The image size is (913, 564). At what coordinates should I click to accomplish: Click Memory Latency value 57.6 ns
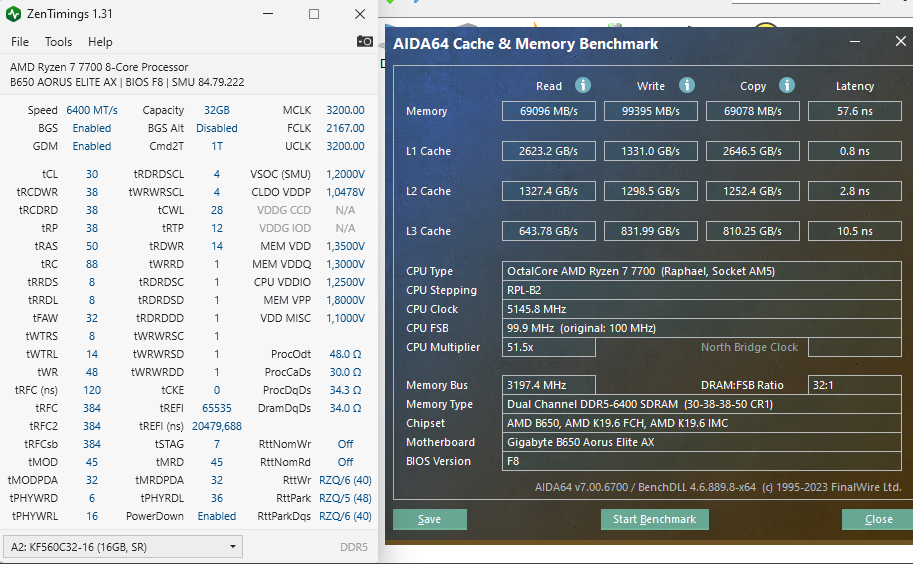tap(855, 111)
